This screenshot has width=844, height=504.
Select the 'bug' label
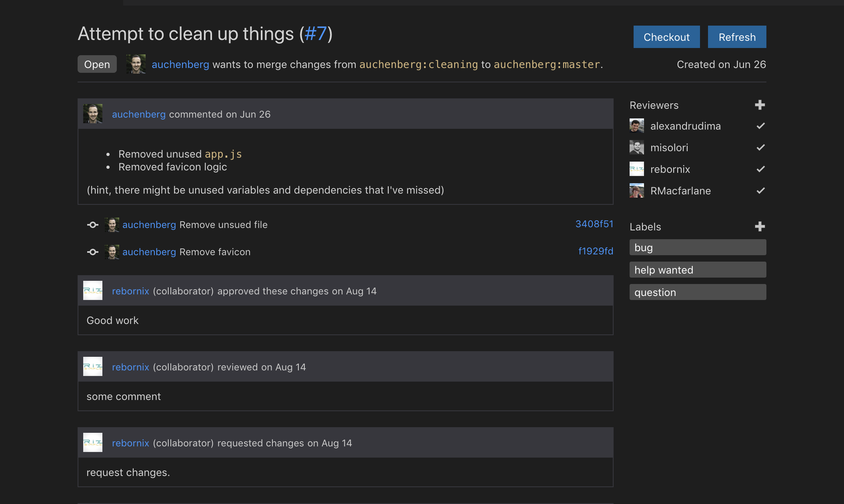click(x=698, y=247)
